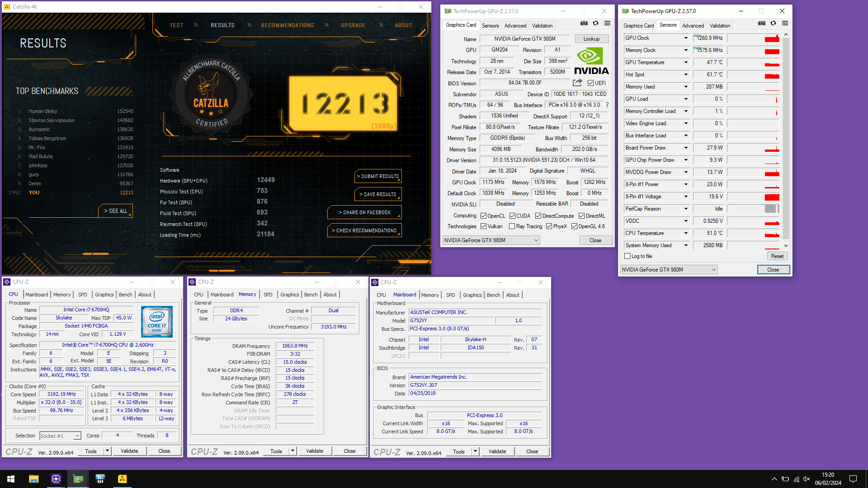The image size is (868, 488).
Task: Click the Submit Results button
Action: tap(378, 176)
